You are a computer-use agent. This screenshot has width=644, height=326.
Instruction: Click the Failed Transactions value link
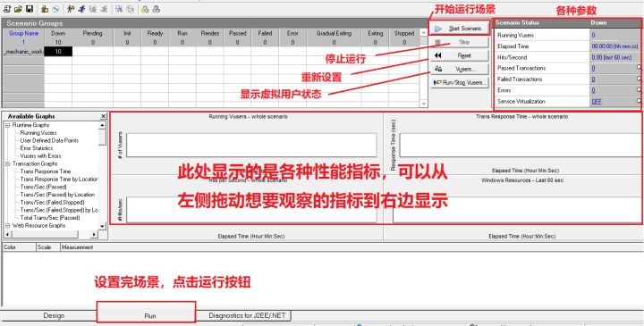(x=593, y=79)
